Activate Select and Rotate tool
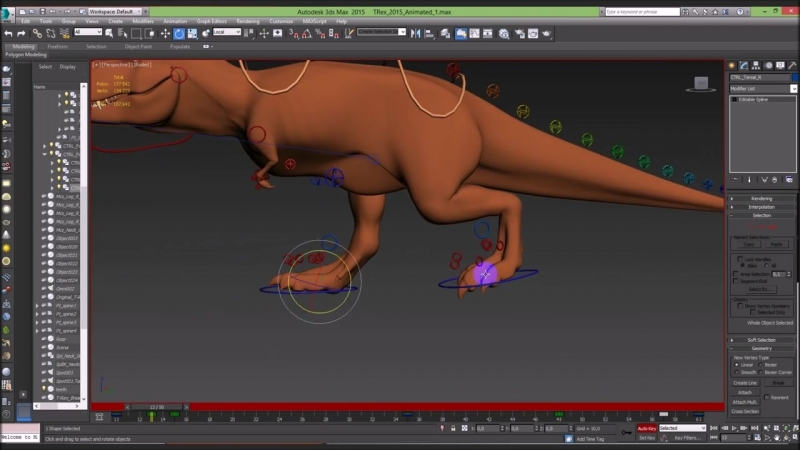 coord(179,34)
